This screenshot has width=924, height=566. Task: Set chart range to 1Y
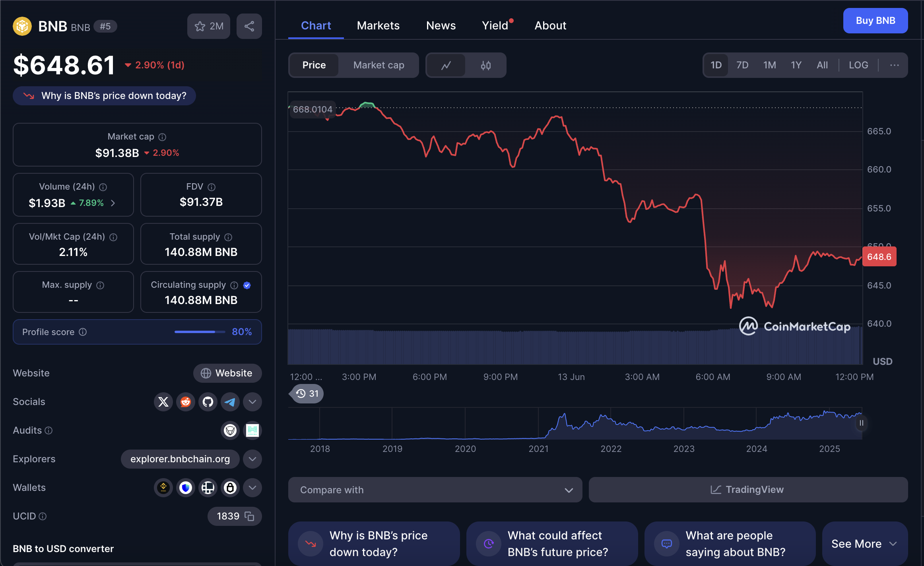[796, 65]
